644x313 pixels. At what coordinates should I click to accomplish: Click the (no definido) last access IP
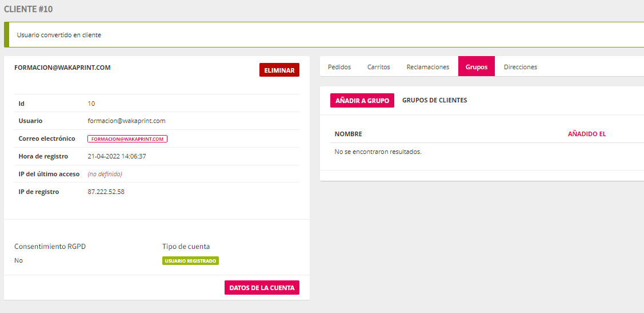pyautogui.click(x=105, y=174)
